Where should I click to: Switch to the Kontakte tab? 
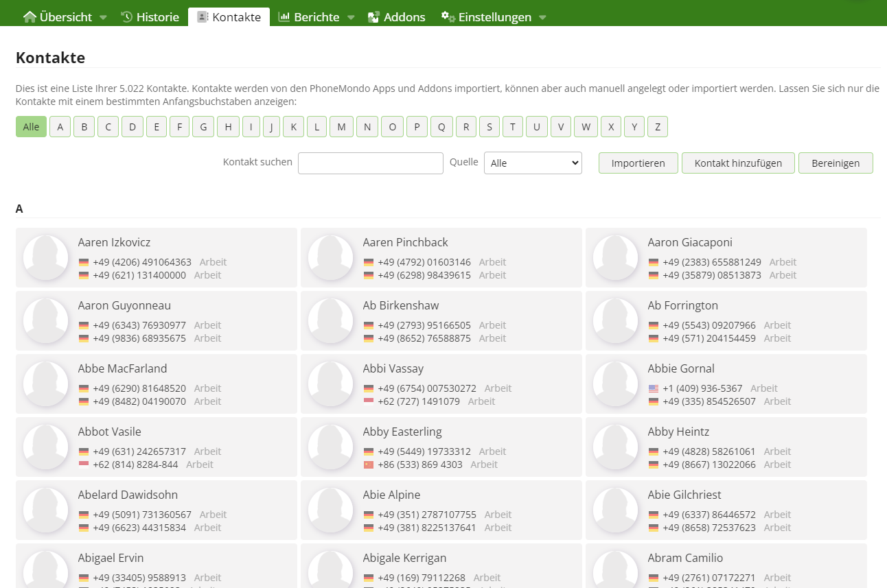229,17
